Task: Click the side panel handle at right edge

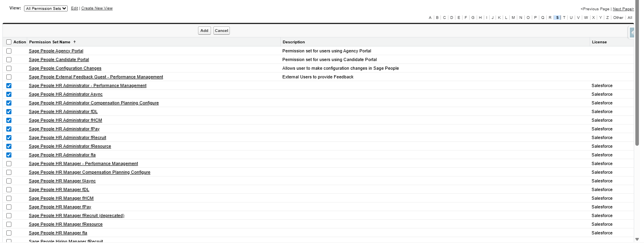Action: point(632,33)
